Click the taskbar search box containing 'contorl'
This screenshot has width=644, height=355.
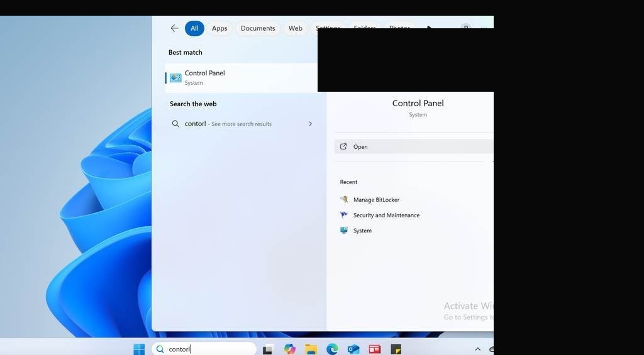(204, 349)
